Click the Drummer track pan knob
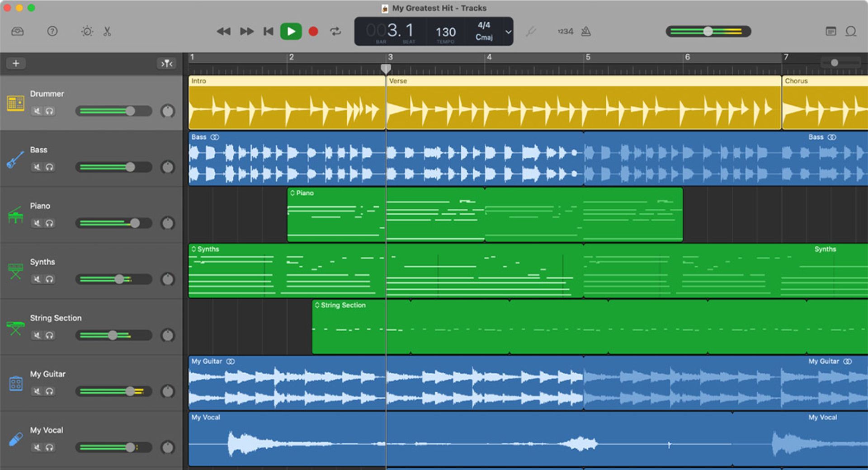The height and width of the screenshot is (470, 868). tap(168, 111)
